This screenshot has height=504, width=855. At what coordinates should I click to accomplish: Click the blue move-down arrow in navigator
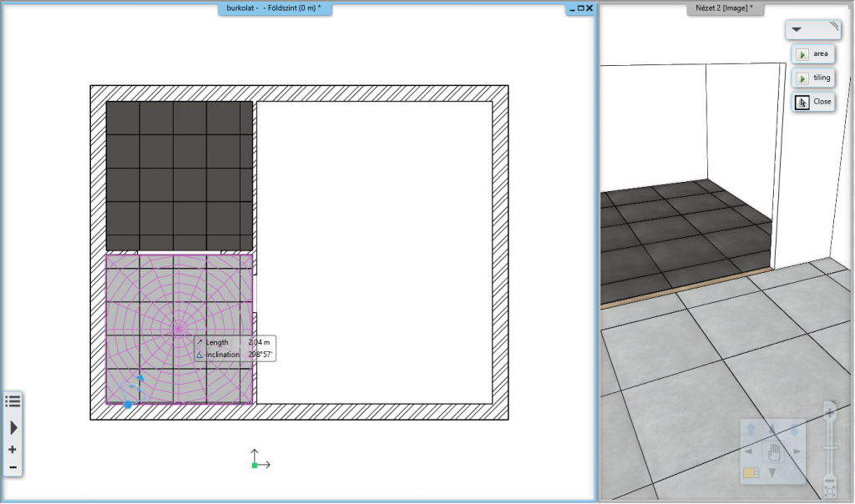point(795,430)
